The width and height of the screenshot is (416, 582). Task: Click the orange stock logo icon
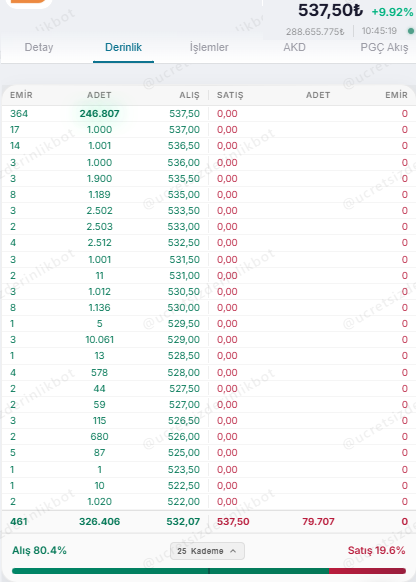(x=29, y=2)
